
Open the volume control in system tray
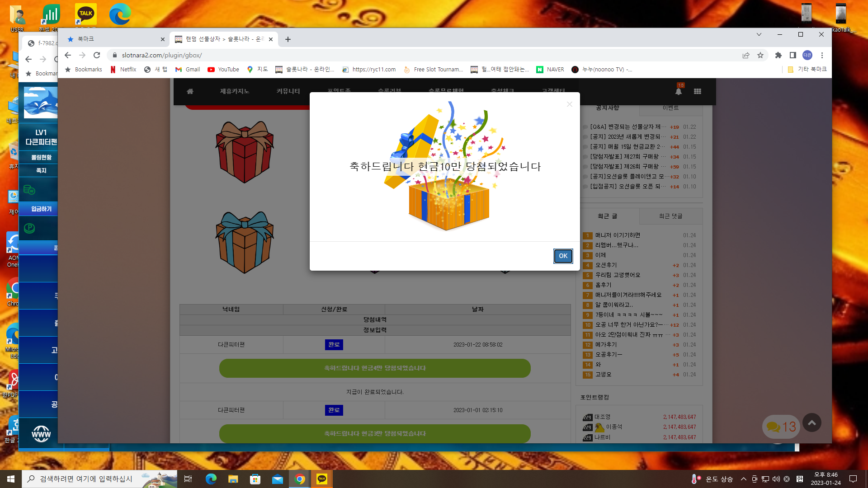click(776, 479)
